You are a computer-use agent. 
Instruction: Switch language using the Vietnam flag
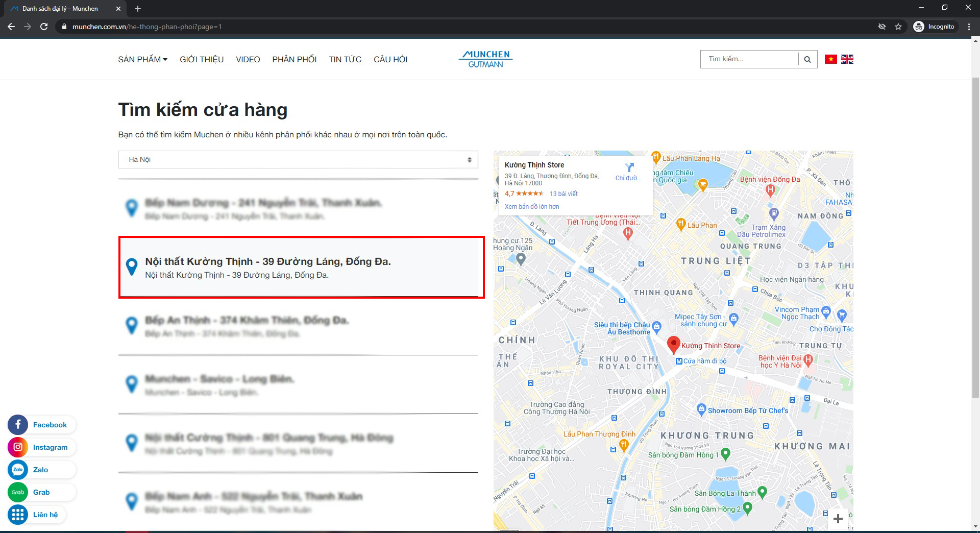coord(831,59)
